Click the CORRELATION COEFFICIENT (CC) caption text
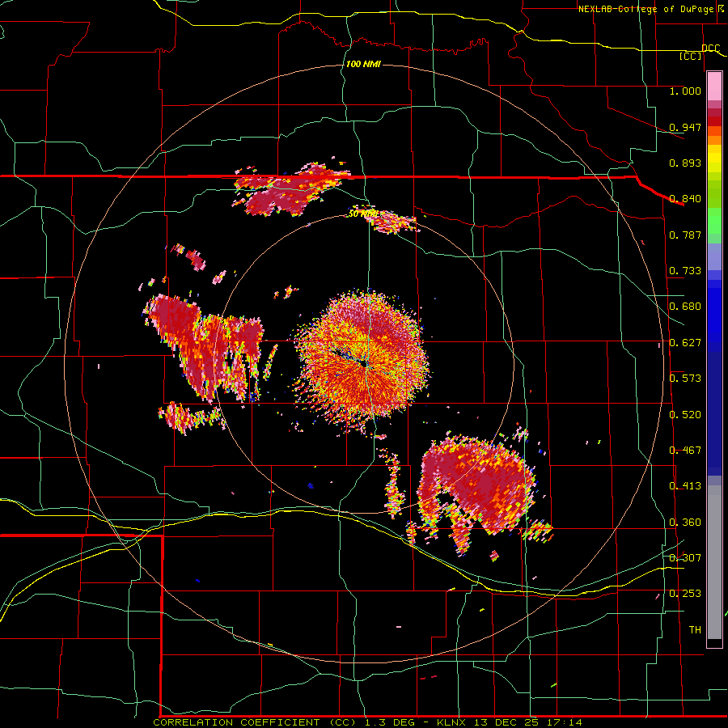The width and height of the screenshot is (728, 728). 255,722
